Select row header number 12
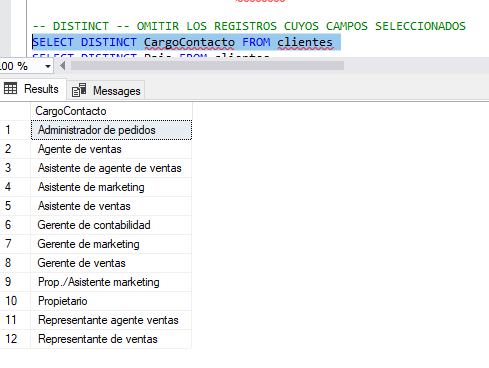Screen dimensions: 489x368 pos(15,339)
